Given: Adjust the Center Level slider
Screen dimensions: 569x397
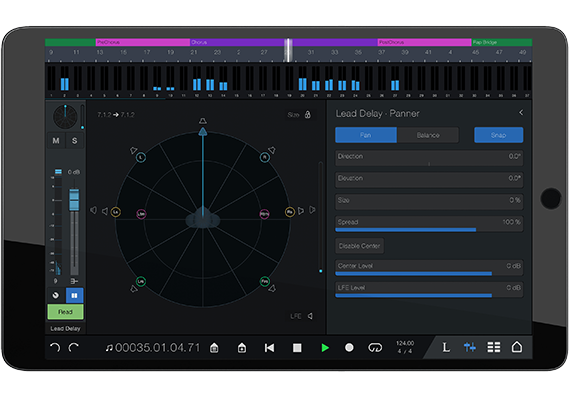Looking at the screenshot, I should (429, 268).
